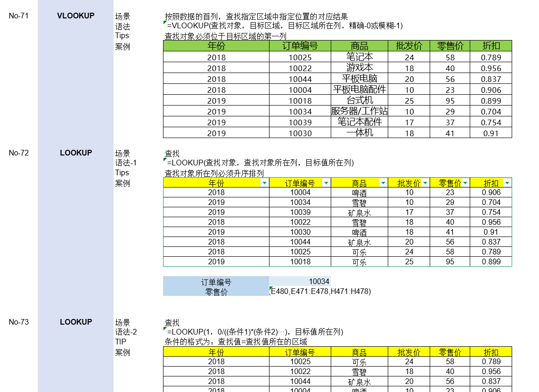Select the No-72 label cell
539x392 pixels.
tap(18, 153)
